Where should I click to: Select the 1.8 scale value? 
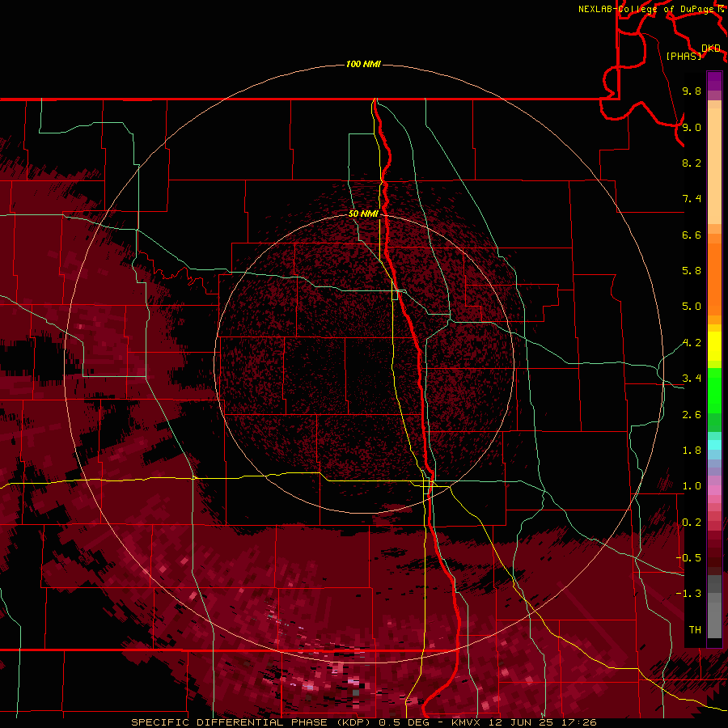(692, 451)
